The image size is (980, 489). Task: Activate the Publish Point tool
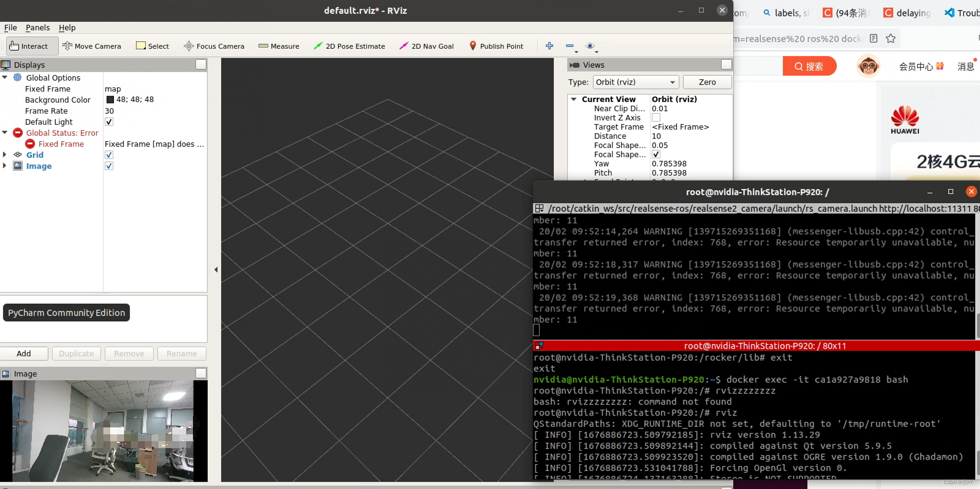coord(496,46)
